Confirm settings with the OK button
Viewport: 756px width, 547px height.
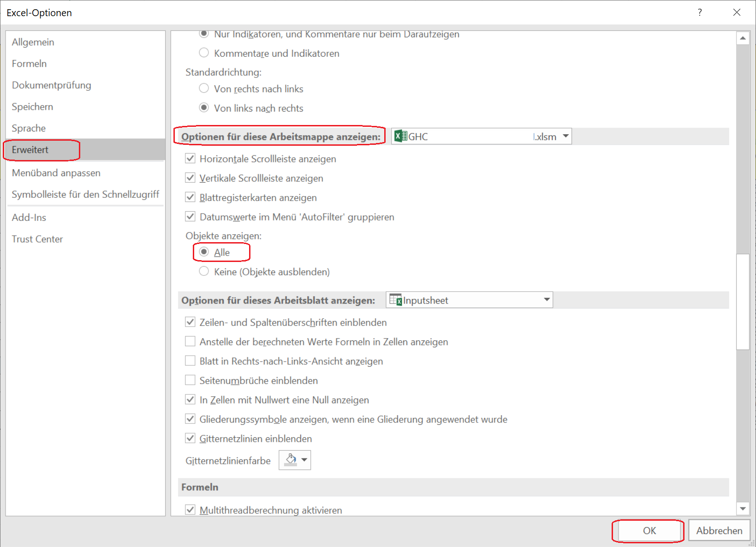(649, 530)
